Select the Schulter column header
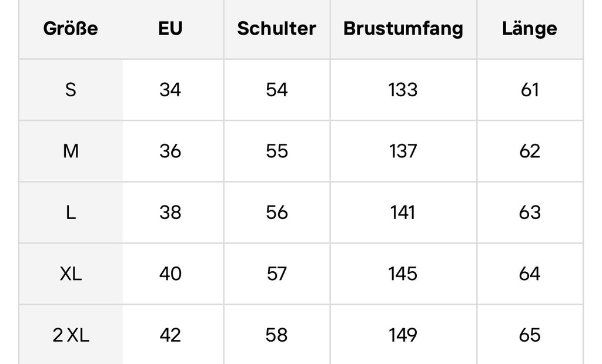Viewport: 602px width, 364px height. [276, 29]
